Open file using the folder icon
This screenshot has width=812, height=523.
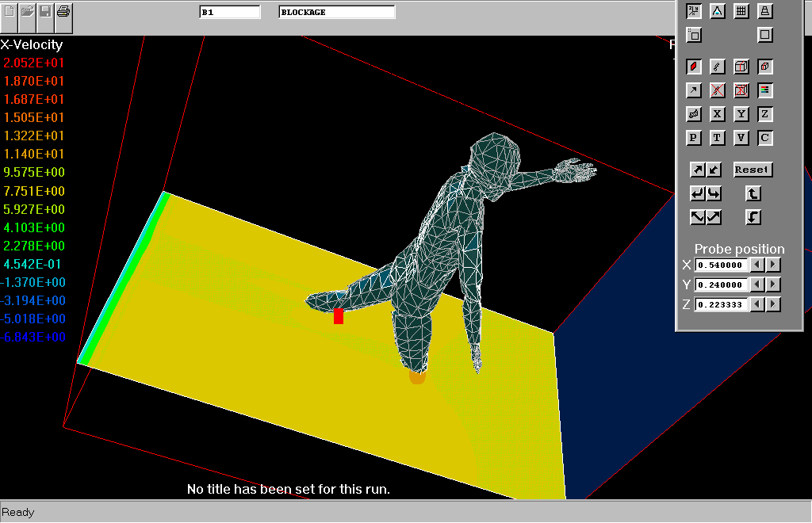(x=28, y=12)
